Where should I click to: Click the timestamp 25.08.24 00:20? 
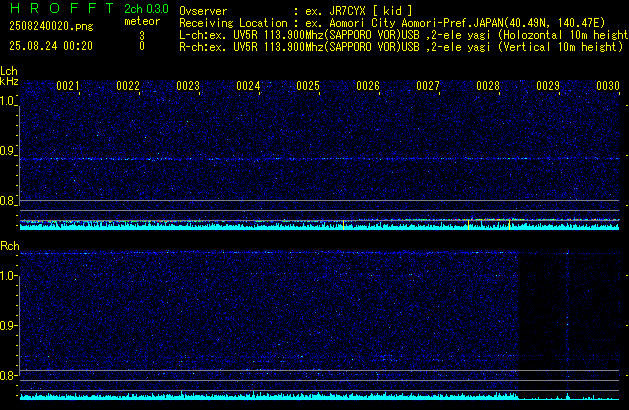[51, 46]
